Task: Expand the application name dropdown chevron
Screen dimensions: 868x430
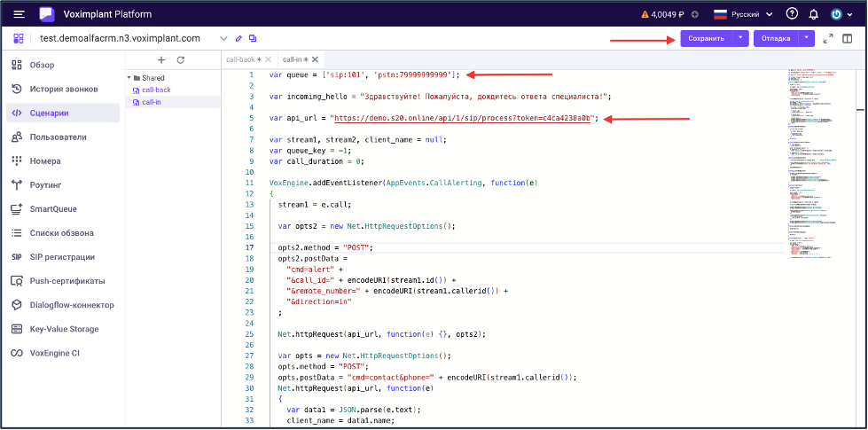Action: (x=223, y=39)
